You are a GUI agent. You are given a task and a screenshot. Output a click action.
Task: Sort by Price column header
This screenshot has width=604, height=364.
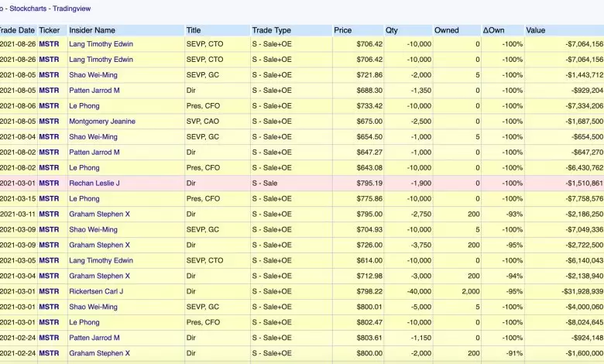(x=343, y=30)
